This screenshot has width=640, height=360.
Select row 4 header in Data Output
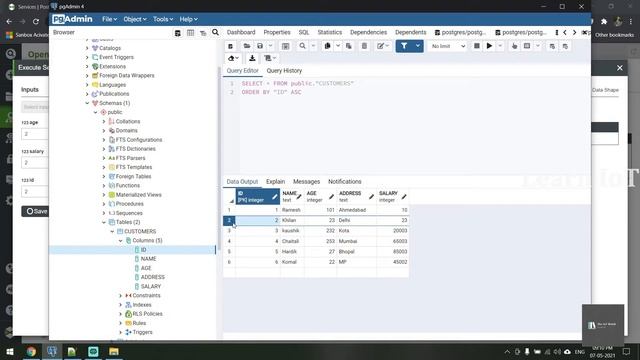[229, 241]
